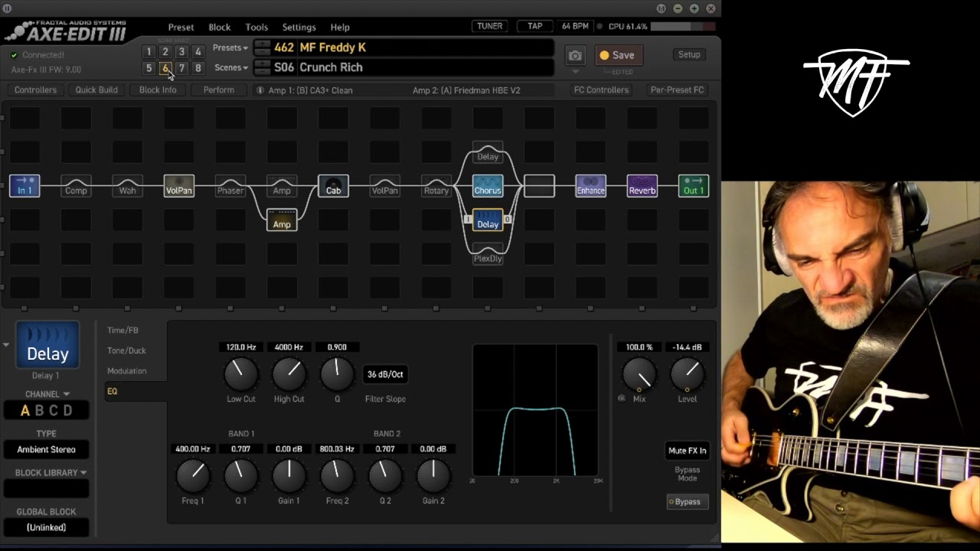Screen dimensions: 980x551
Task: Select channel D for Delay block
Action: [x=67, y=411]
